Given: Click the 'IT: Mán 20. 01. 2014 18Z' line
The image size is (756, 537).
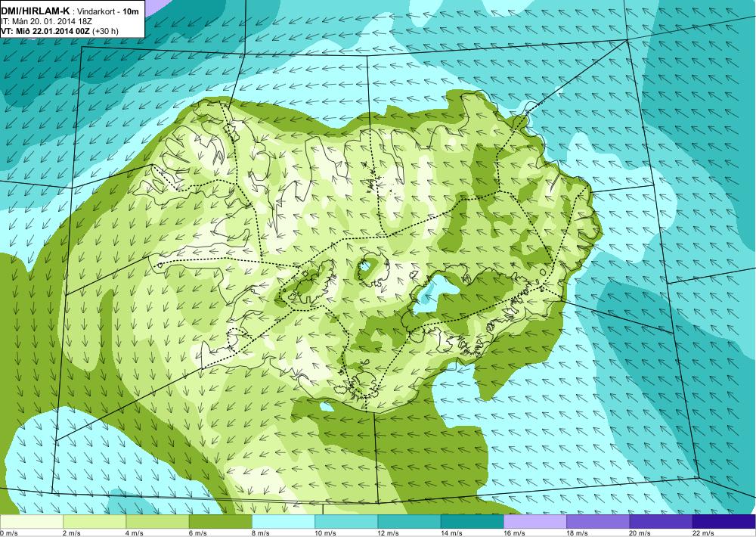Looking at the screenshot, I should point(46,21).
